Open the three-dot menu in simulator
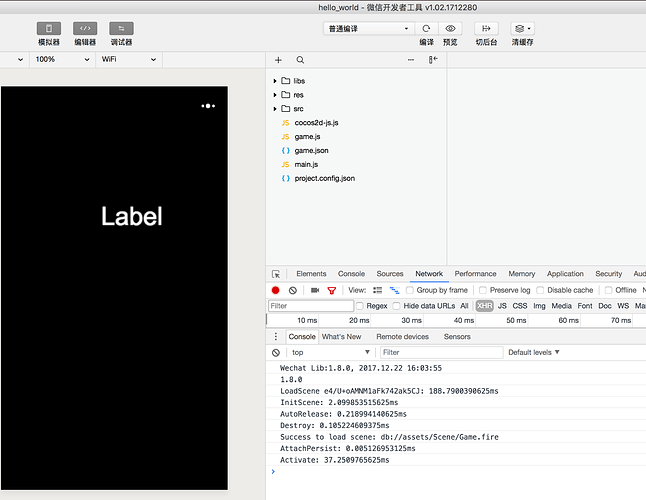The image size is (646, 500). pos(208,106)
